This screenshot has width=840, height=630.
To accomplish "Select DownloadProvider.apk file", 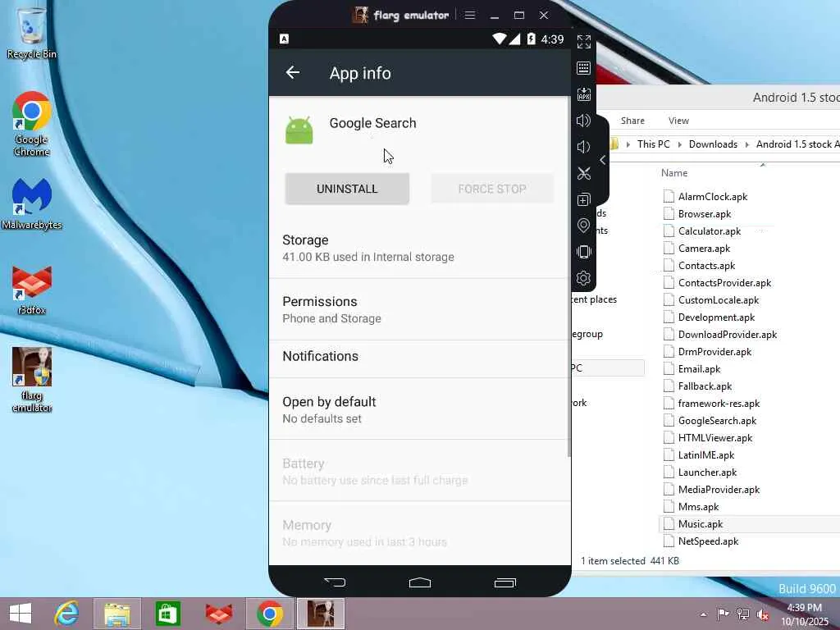I will (x=727, y=335).
